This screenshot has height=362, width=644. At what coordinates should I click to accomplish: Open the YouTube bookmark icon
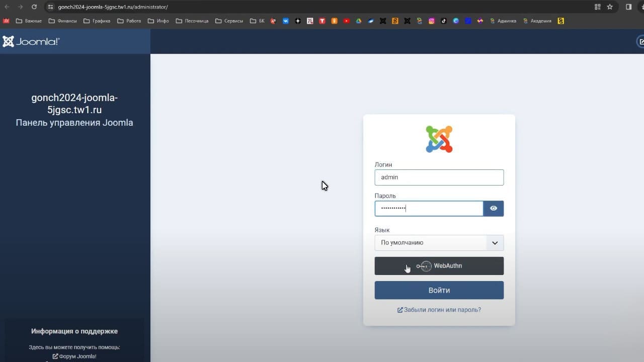[347, 21]
